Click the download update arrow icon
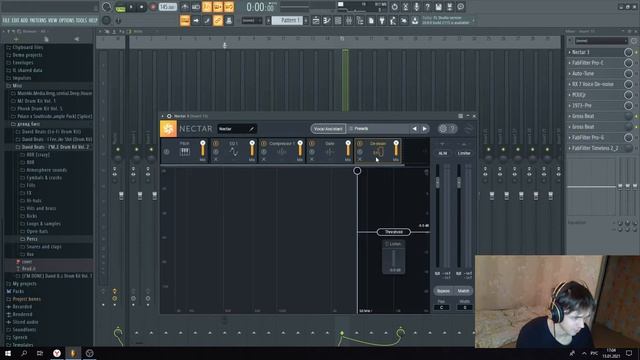 point(415,20)
